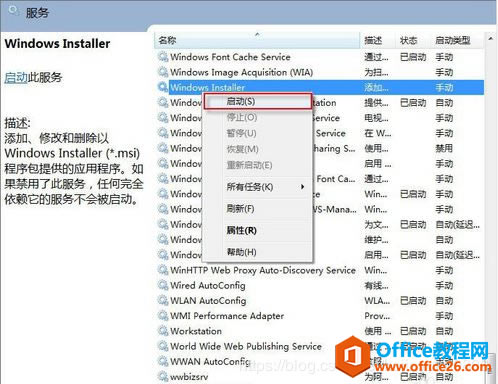Select WinHTTP Web Proxy Auto-Discovery Service
The image size is (498, 384).
coord(263,270)
